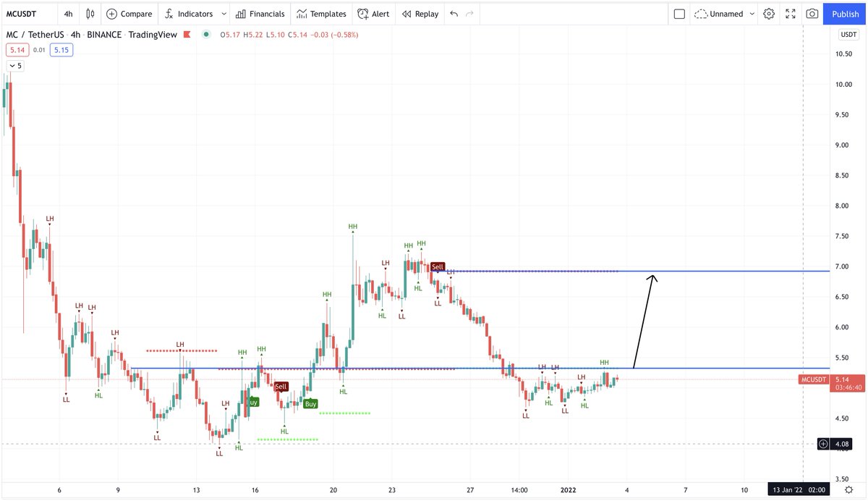This screenshot has height=501, width=868.
Task: Create an Alert
Action: [x=373, y=14]
